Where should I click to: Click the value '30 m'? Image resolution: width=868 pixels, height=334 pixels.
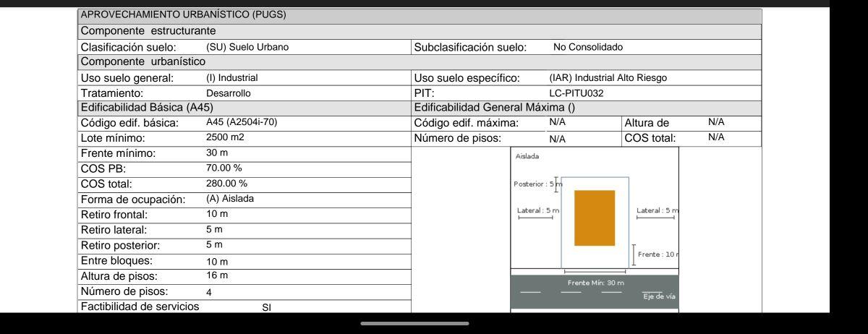(217, 153)
